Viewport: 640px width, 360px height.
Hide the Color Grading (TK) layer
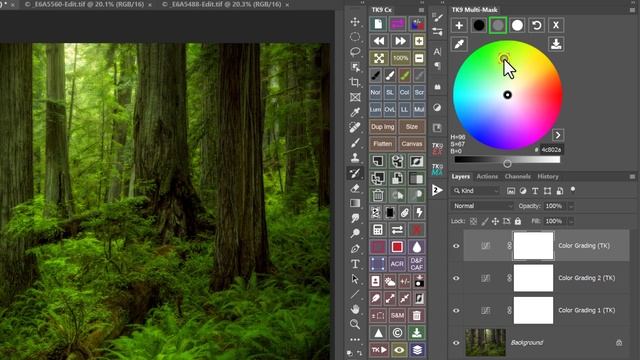[x=456, y=246]
